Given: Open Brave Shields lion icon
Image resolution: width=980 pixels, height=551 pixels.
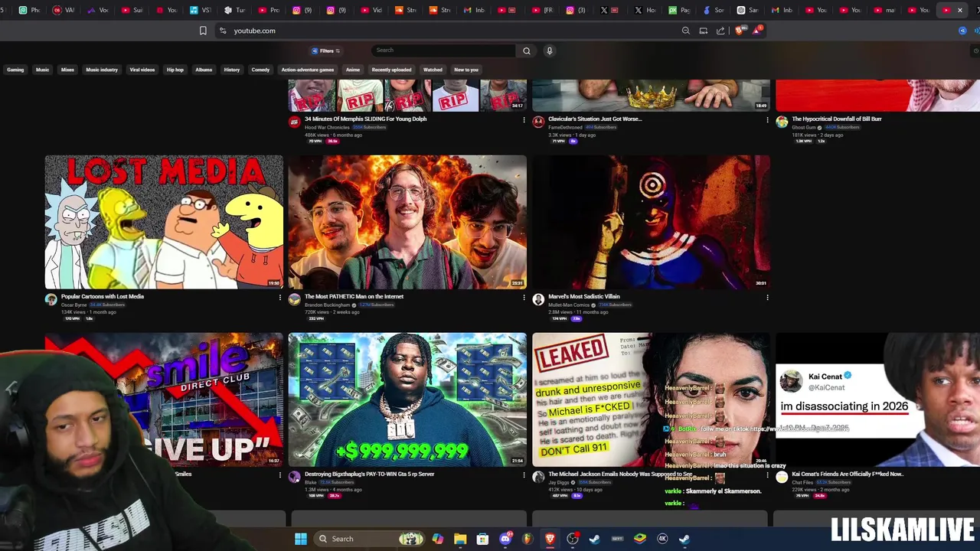Looking at the screenshot, I should click(x=739, y=31).
